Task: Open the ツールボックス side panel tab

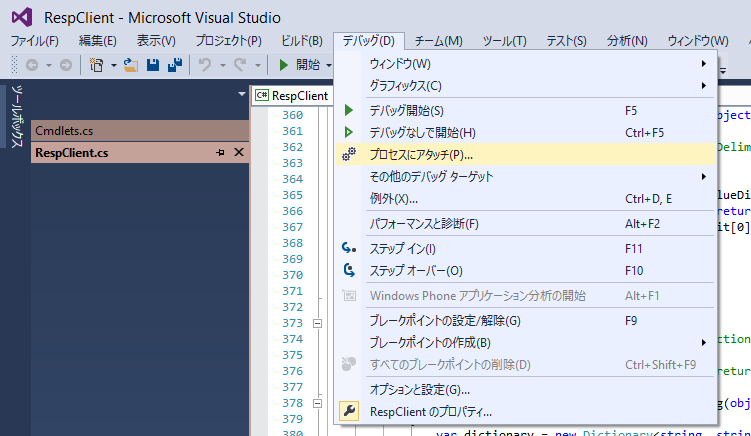Action: coord(16,116)
